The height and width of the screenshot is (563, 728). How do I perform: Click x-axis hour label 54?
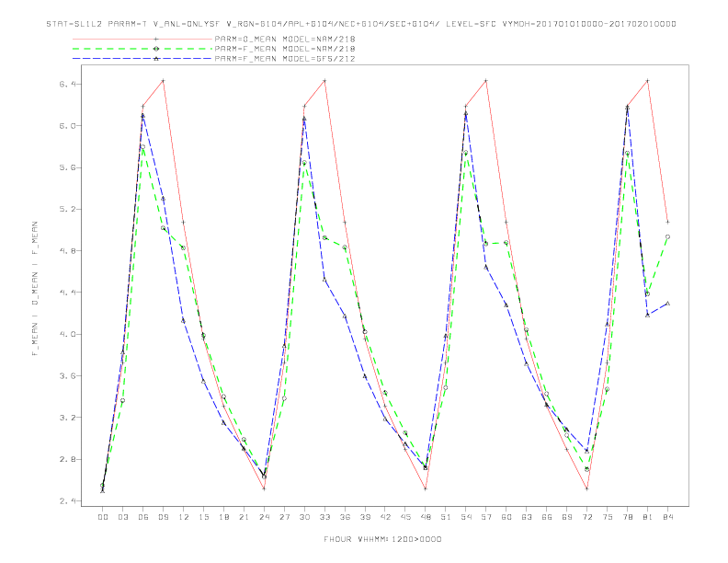(x=466, y=517)
